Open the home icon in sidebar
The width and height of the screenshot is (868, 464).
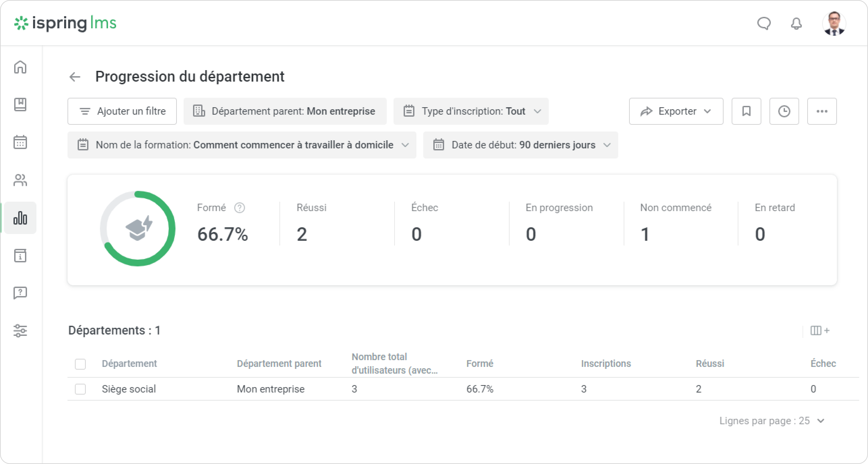point(20,67)
